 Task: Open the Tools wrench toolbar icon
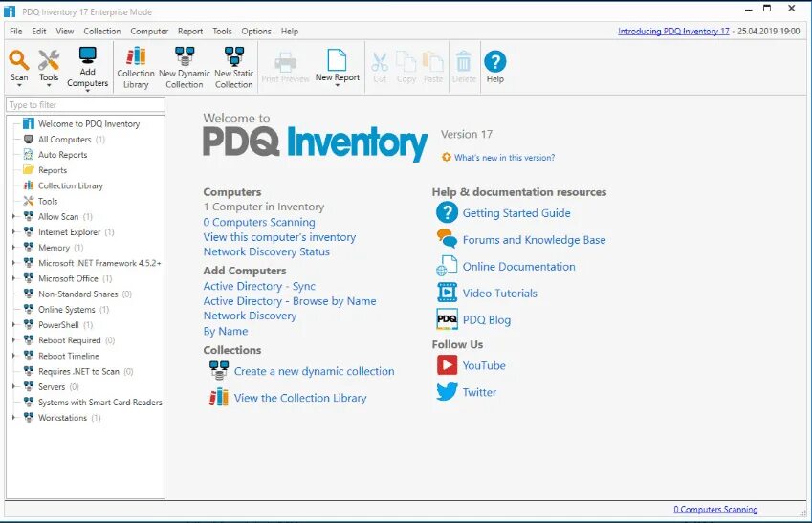coord(49,60)
